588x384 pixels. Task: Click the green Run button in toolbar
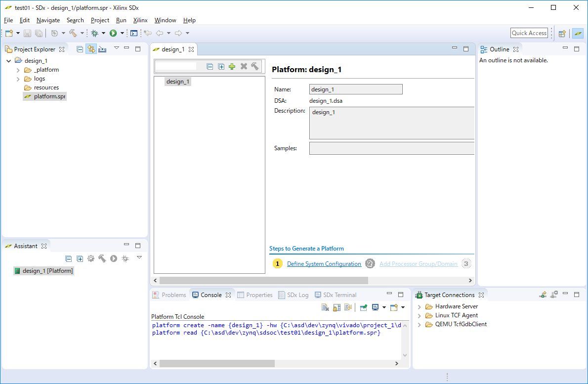pos(113,33)
